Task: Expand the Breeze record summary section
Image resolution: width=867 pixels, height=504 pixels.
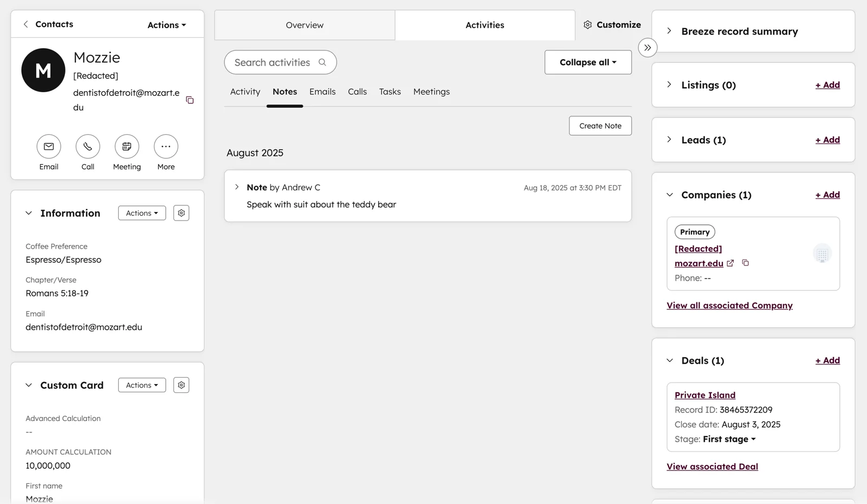Action: 670,31
